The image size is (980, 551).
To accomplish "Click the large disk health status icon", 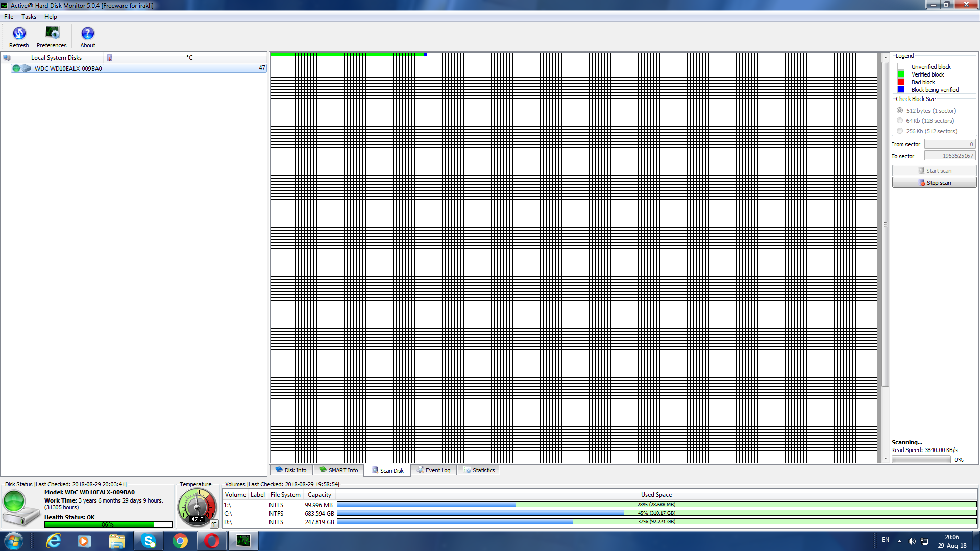I will click(20, 508).
